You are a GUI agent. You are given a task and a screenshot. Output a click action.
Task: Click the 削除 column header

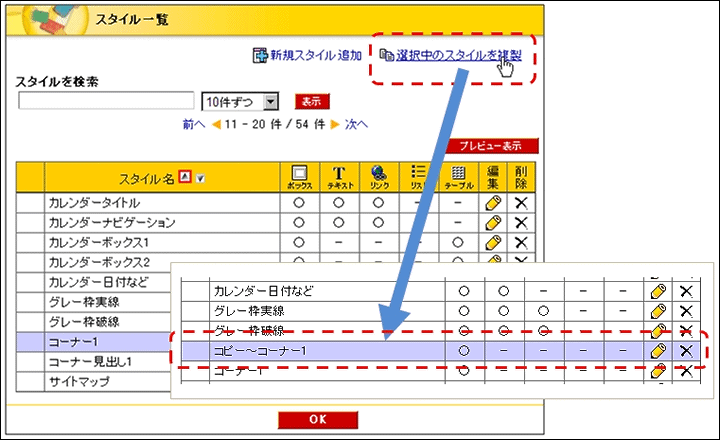point(521,177)
